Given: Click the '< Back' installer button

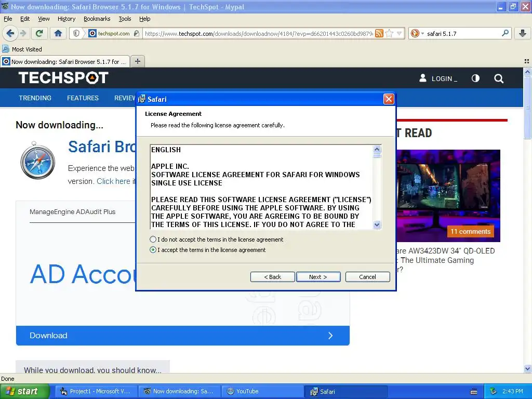Looking at the screenshot, I should (272, 277).
